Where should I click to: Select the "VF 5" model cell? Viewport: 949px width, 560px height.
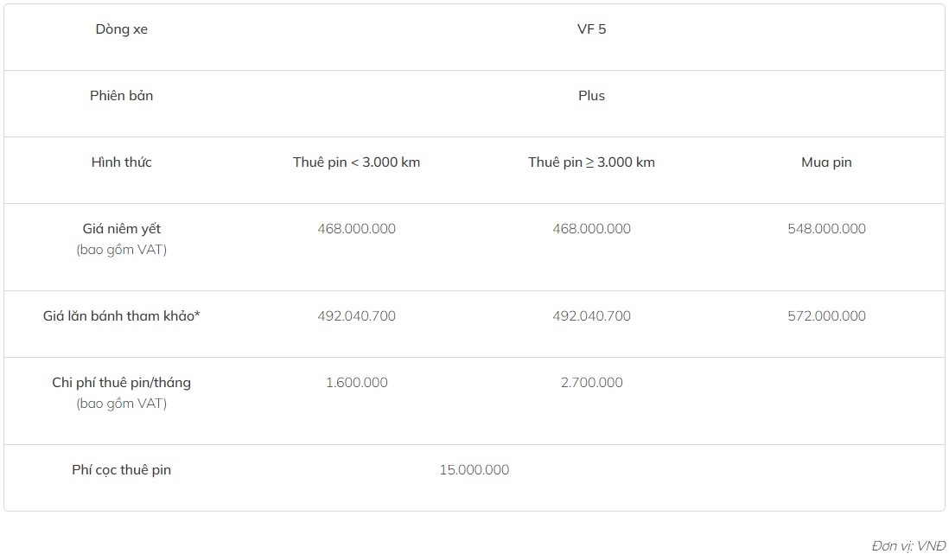(x=591, y=29)
